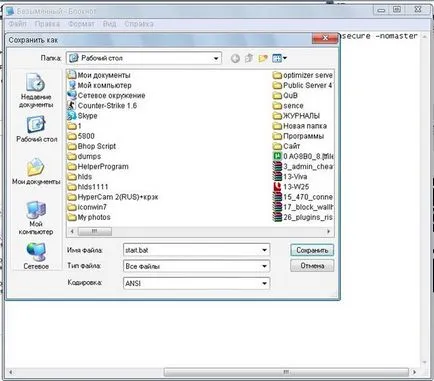The image size is (434, 381).
Task: Select the Iconwin7 folder
Action: click(87, 207)
